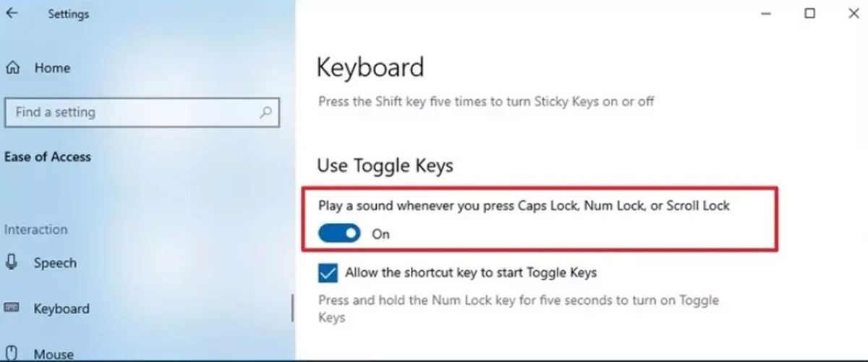Click the 'Use Toggle Keys' heading

click(385, 166)
